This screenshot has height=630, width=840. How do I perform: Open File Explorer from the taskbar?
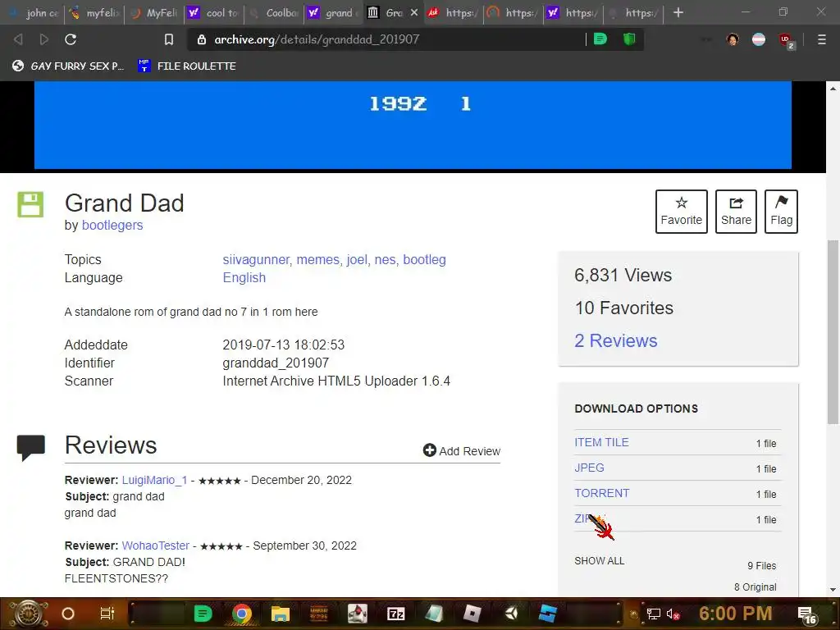[x=281, y=614]
